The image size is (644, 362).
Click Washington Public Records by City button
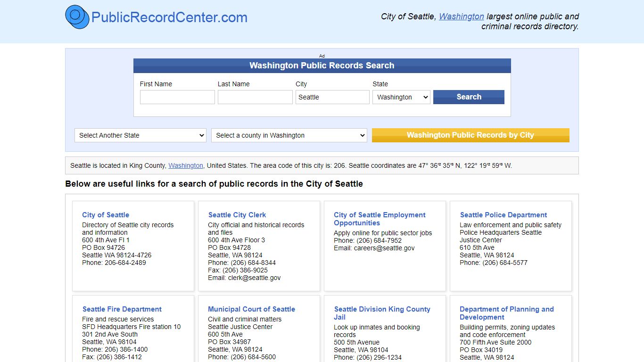[471, 135]
